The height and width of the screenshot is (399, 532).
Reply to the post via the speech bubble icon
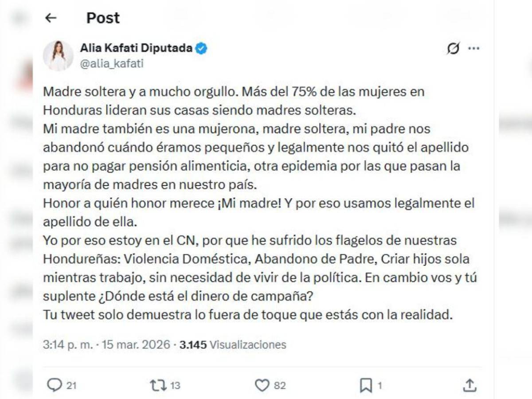click(x=55, y=384)
